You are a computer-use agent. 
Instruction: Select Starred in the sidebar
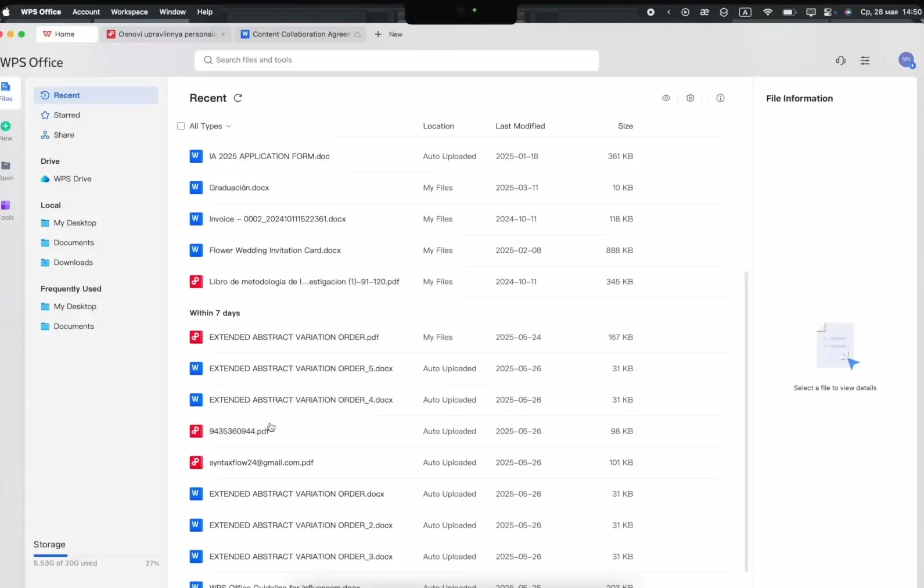[67, 115]
